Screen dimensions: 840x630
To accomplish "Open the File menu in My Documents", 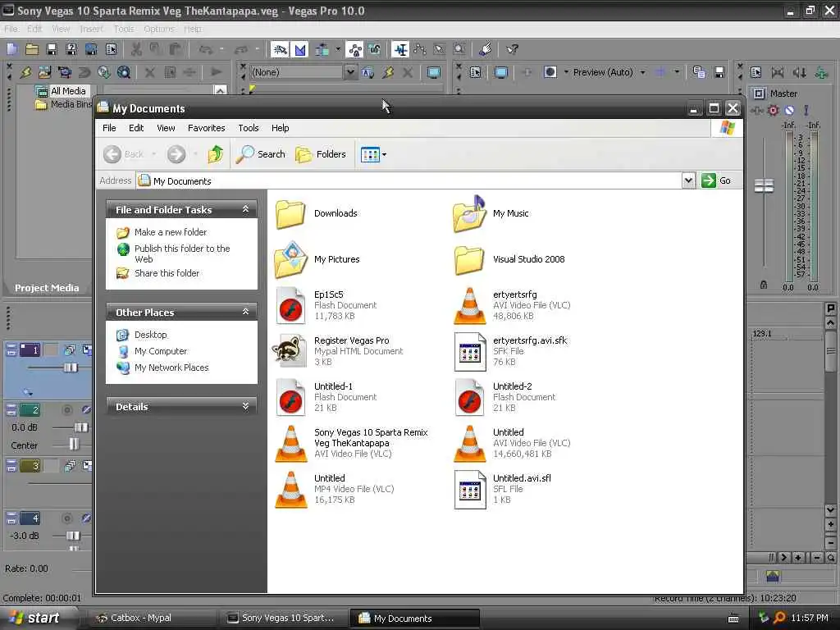I will tap(109, 128).
